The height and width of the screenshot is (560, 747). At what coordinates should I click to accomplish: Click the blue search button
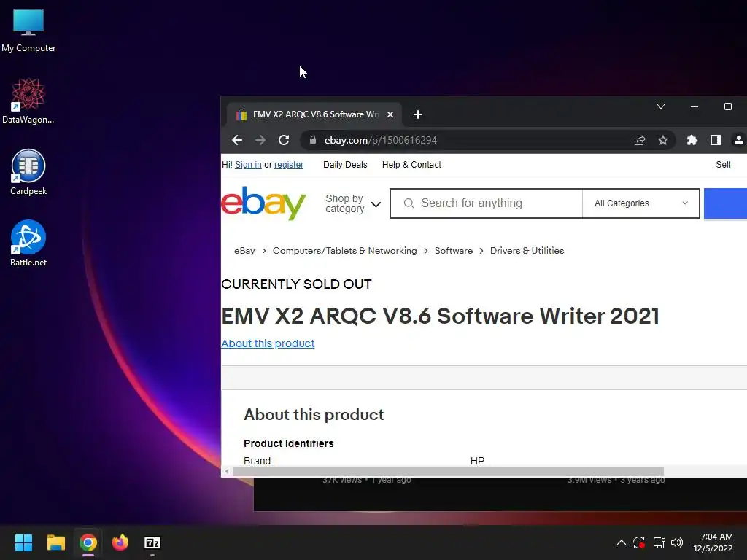725,203
